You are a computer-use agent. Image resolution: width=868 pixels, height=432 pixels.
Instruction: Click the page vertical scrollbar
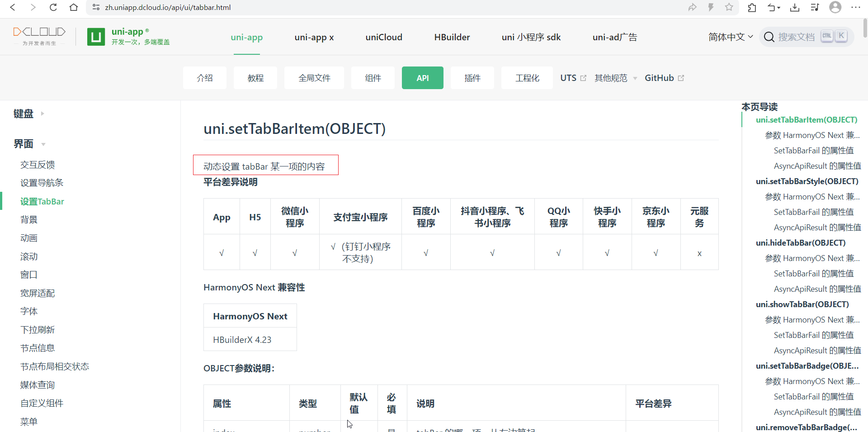point(865,27)
